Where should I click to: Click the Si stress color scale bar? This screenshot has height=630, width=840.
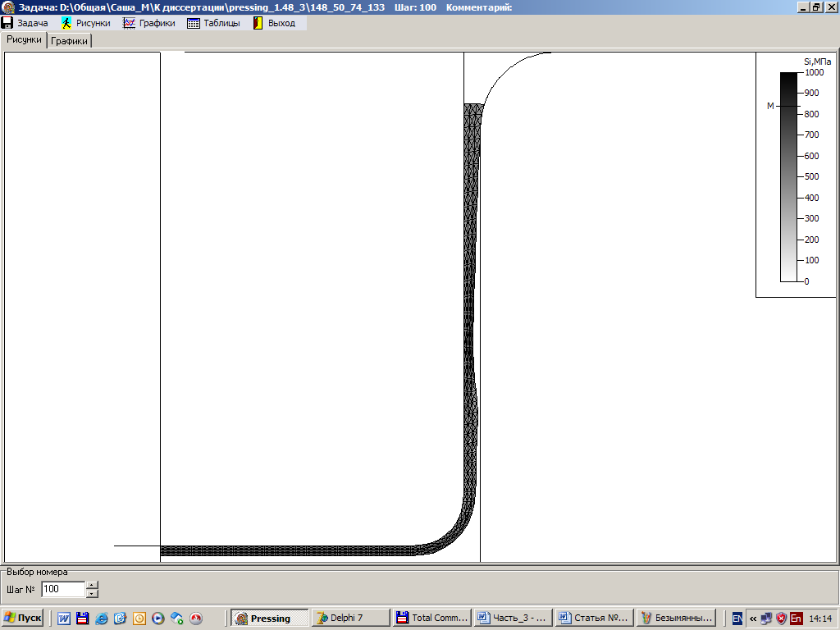coord(788,177)
